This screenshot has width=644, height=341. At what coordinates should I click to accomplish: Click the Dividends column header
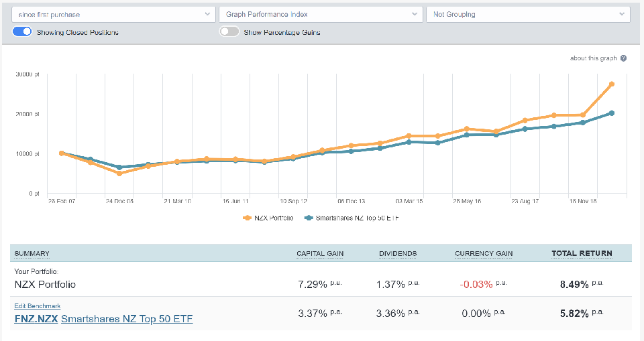396,253
